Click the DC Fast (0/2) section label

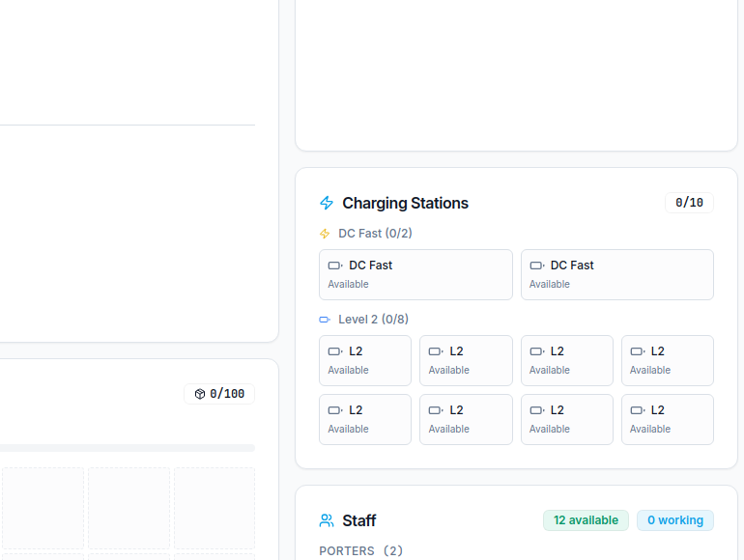[375, 234]
